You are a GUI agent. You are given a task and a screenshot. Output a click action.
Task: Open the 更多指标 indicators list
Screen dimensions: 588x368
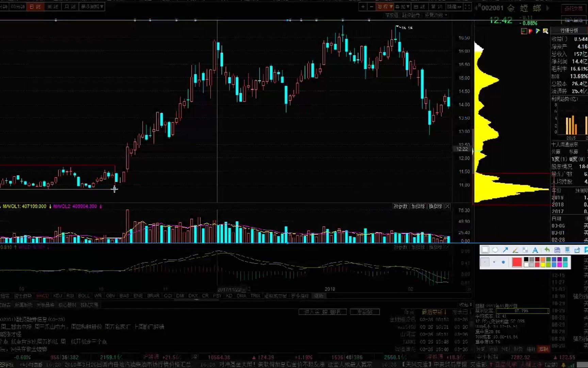point(300,296)
